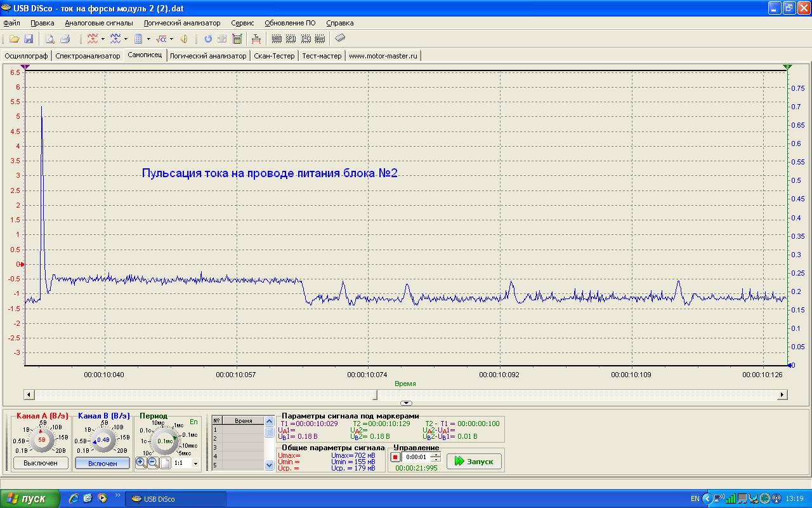Open the 1:1 scale dropdown
The height and width of the screenshot is (508, 812).
click(195, 464)
